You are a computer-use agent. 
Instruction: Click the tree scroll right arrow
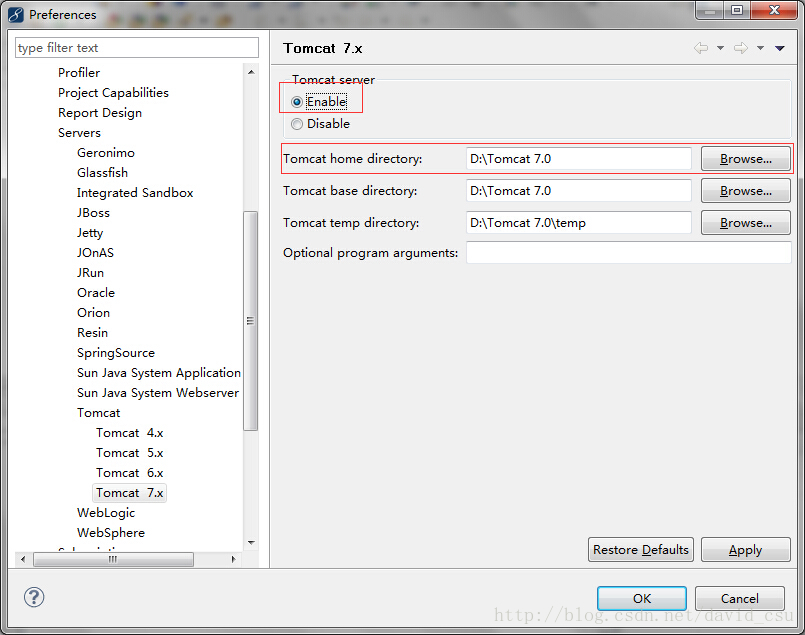[233, 559]
